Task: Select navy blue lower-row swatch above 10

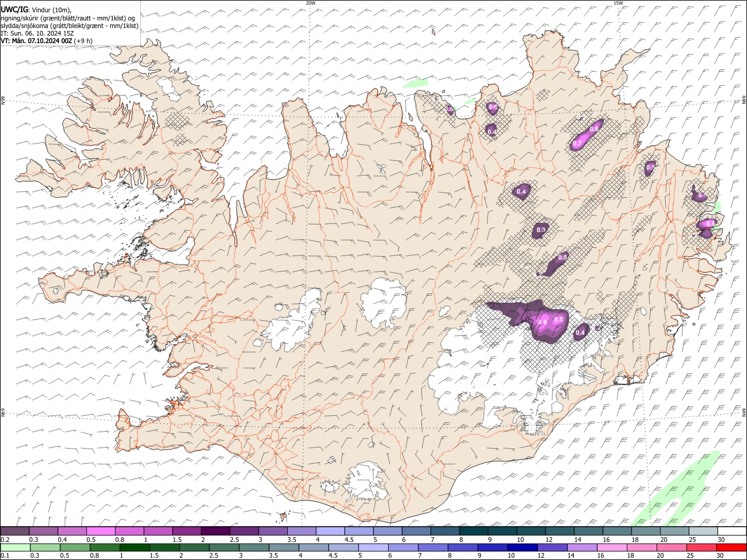Action: pos(522,548)
